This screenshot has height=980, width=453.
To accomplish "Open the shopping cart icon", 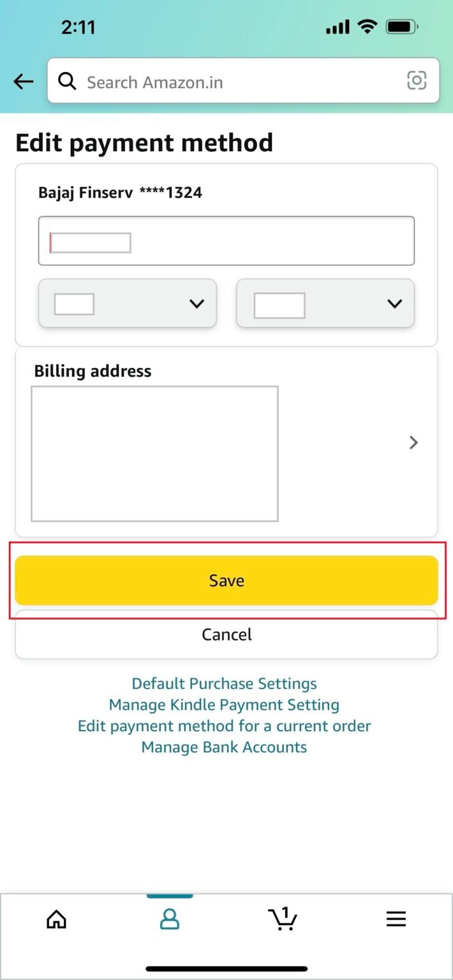I will tap(283, 921).
